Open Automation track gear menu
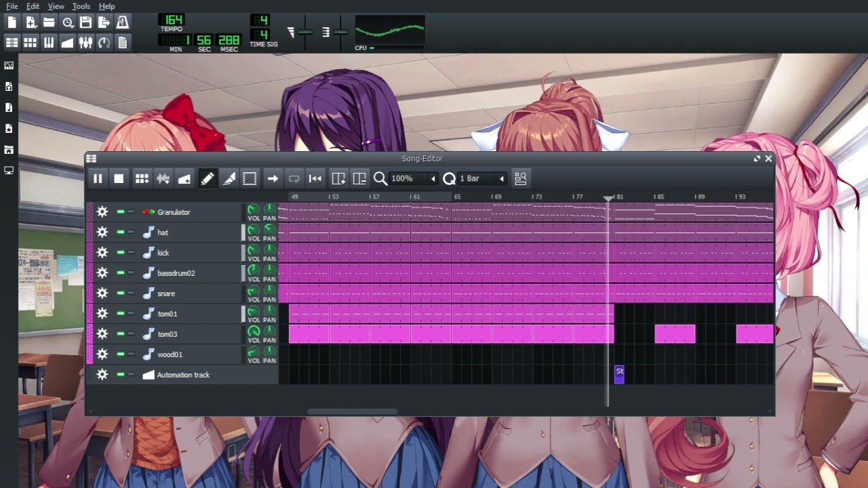 point(102,375)
